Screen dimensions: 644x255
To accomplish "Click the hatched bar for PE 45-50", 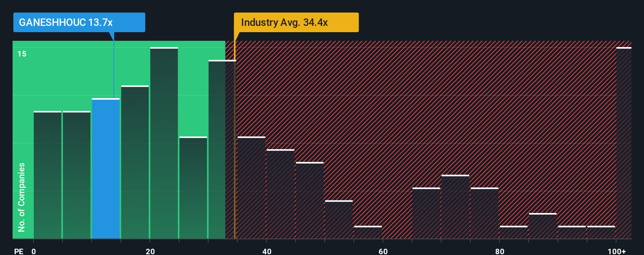I will point(310,200).
